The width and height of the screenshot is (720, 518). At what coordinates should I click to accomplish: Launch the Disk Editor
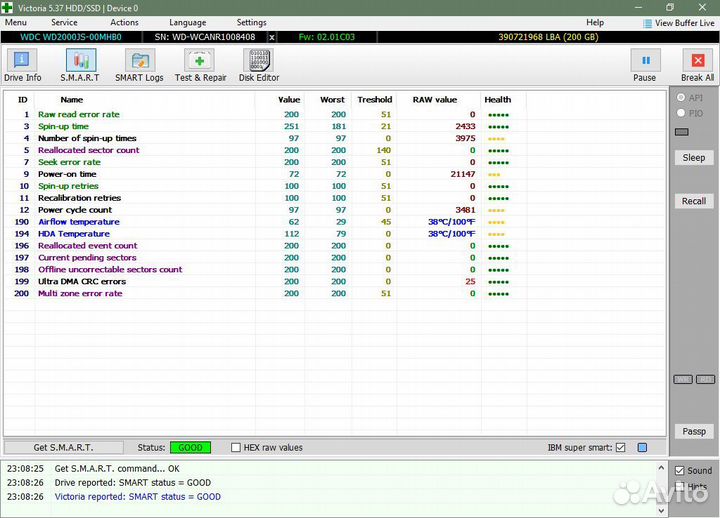(259, 65)
